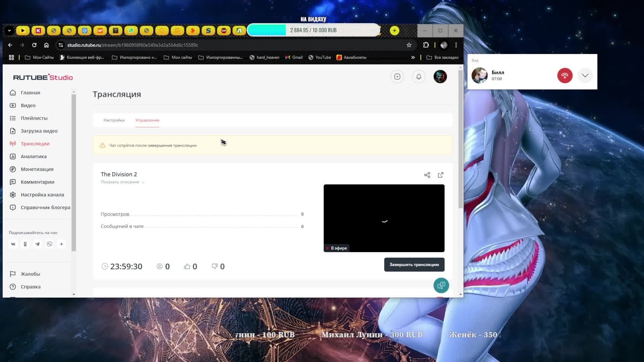Hang up the call with Билл
The image size is (644, 362).
pyautogui.click(x=565, y=75)
